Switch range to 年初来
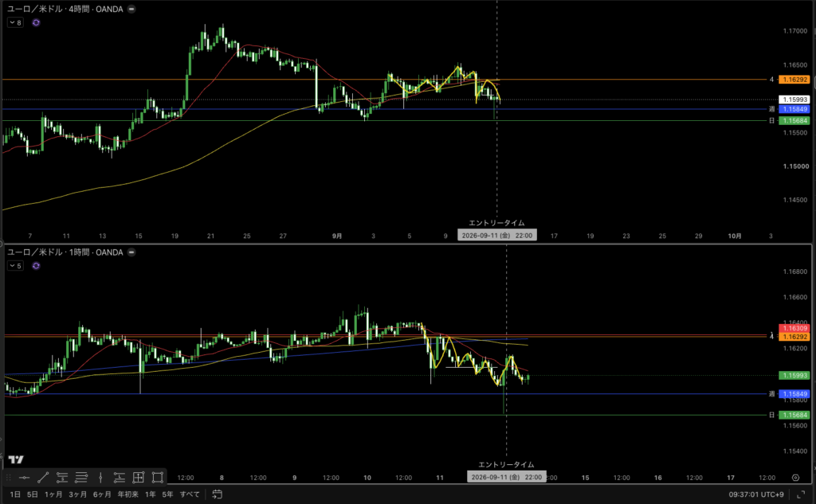This screenshot has height=504, width=816. 128,494
